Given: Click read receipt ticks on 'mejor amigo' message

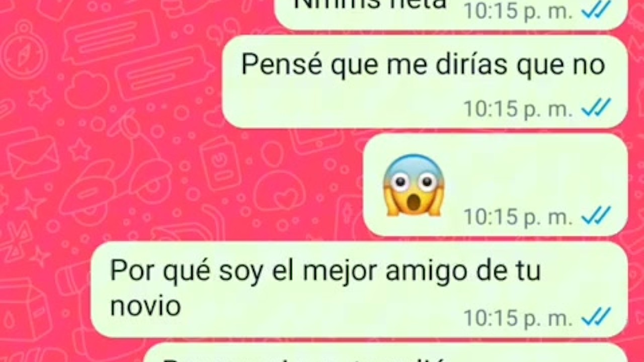Looking at the screenshot, I should pos(596,317).
